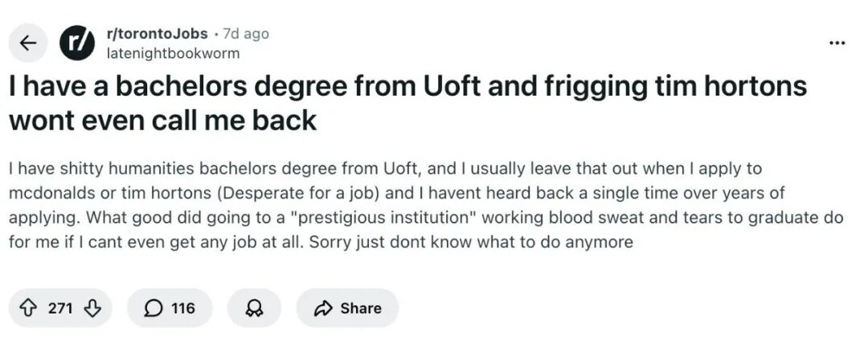Click the 271 vote count
This screenshot has width=868, height=344.
[x=60, y=308]
